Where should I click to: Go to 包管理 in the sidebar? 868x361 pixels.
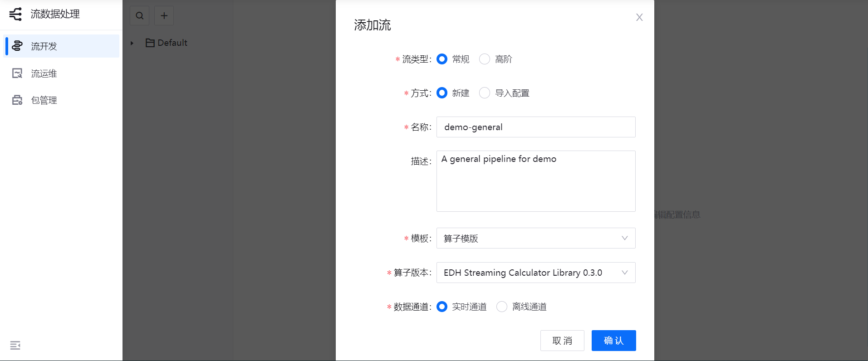44,100
